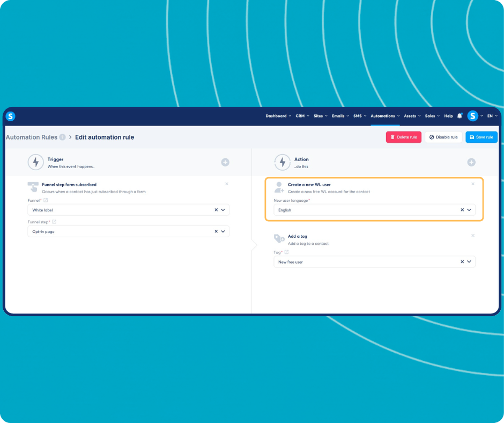504x423 pixels.
Task: Click the Create a new WL user title
Action: pos(309,185)
